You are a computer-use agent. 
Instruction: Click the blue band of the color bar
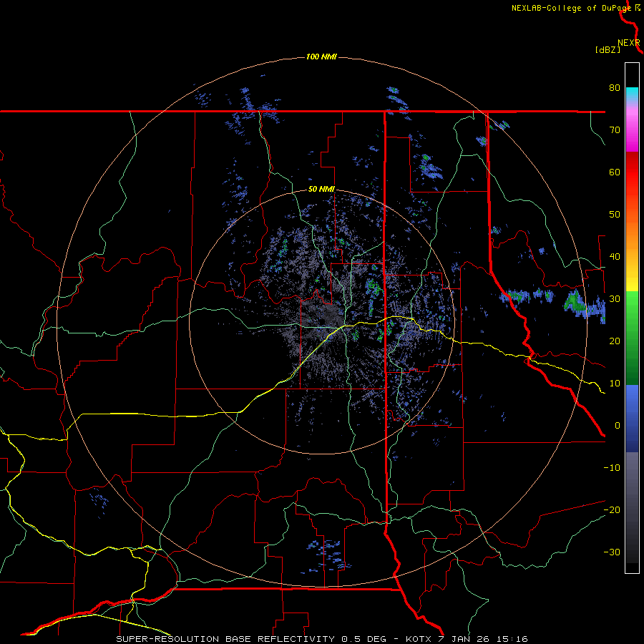632,419
